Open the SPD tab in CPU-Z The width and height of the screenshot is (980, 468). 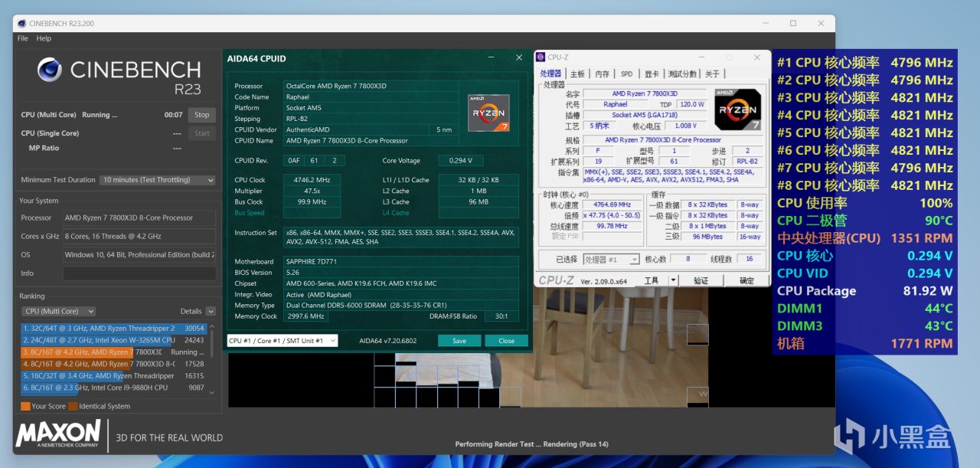coord(626,74)
